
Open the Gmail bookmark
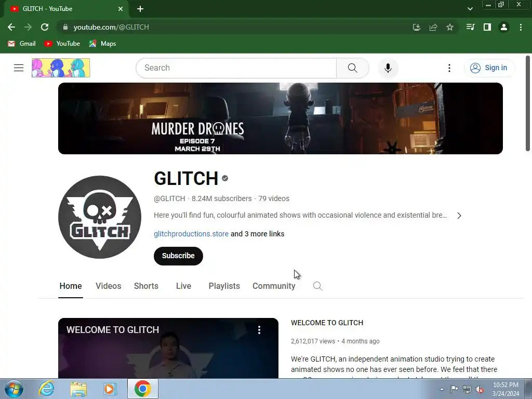point(22,44)
